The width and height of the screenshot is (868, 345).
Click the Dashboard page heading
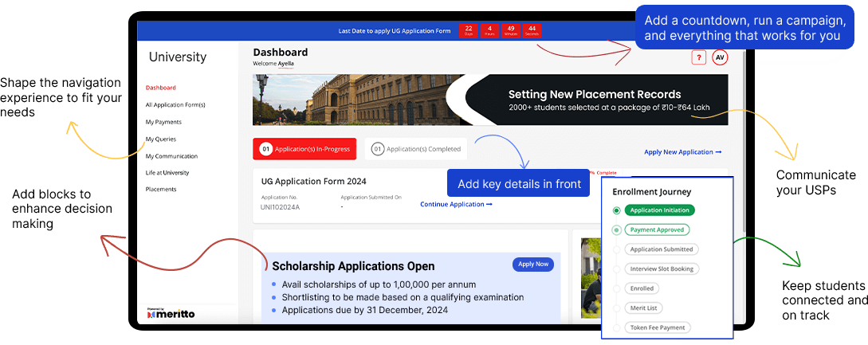[x=280, y=52]
